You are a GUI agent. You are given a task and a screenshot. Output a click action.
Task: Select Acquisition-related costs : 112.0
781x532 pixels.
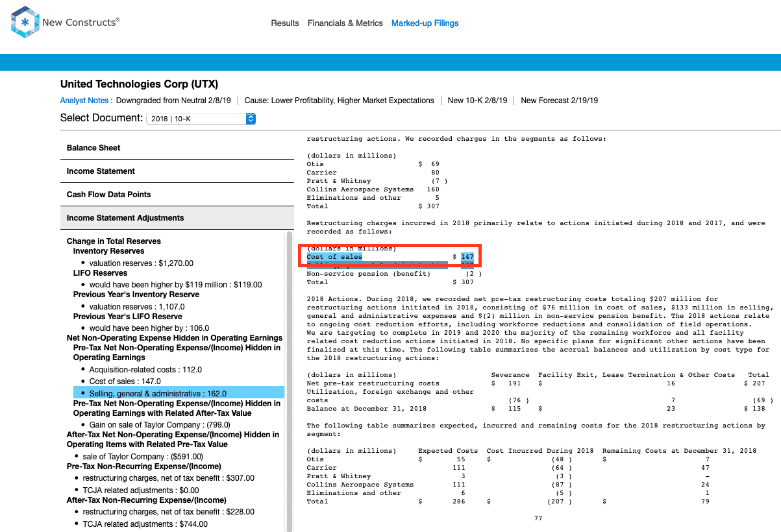(145, 370)
